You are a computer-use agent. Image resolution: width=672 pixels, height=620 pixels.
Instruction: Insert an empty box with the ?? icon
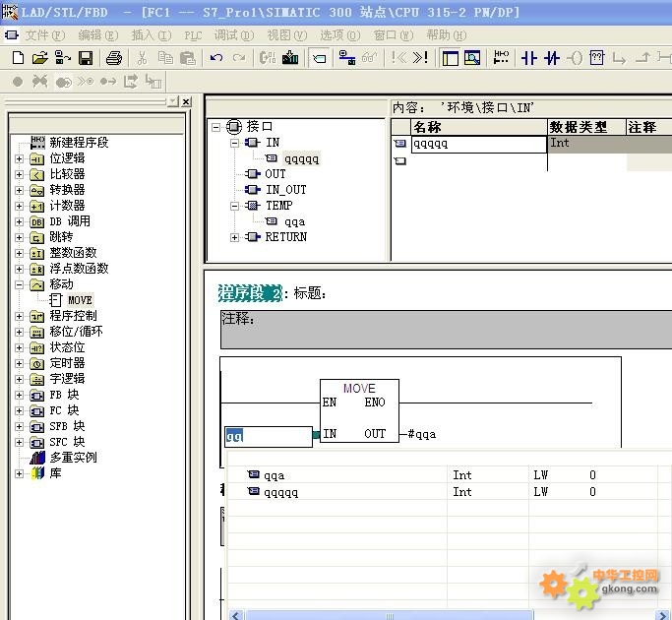[x=597, y=57]
